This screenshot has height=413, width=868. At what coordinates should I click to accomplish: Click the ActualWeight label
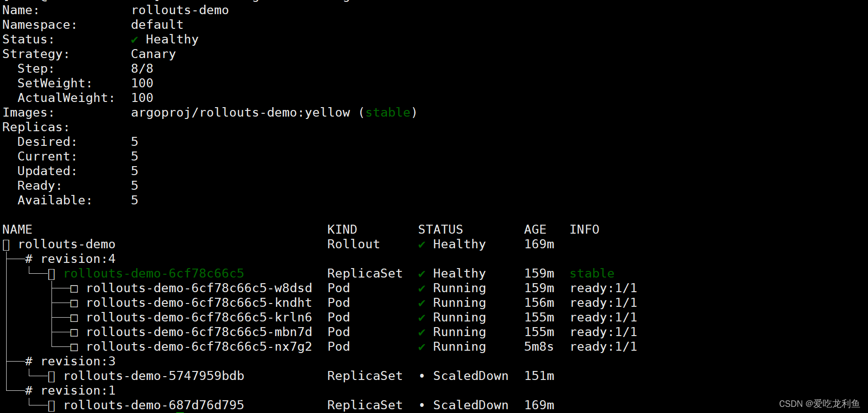(x=66, y=98)
